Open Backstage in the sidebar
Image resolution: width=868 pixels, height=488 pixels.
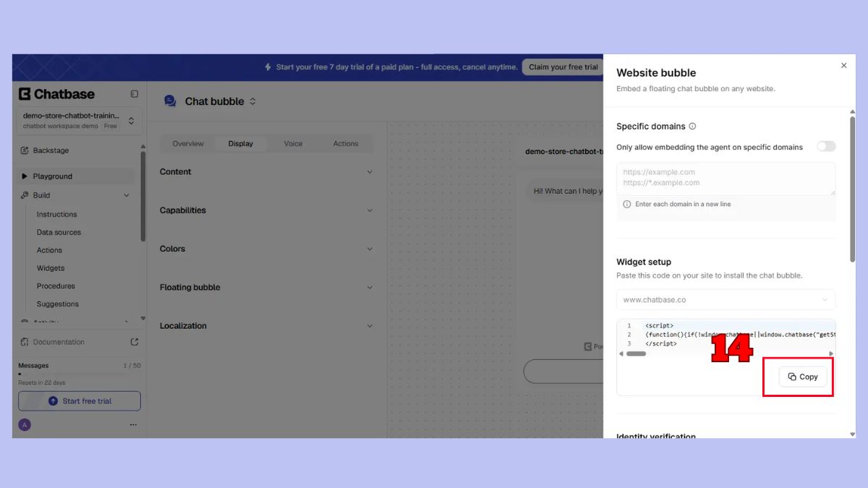click(x=51, y=150)
